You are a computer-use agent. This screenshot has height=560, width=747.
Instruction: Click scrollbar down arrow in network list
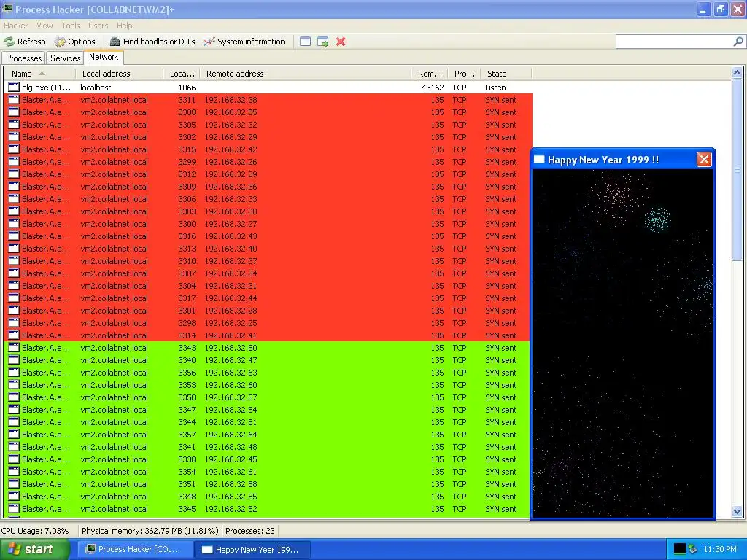pyautogui.click(x=737, y=512)
